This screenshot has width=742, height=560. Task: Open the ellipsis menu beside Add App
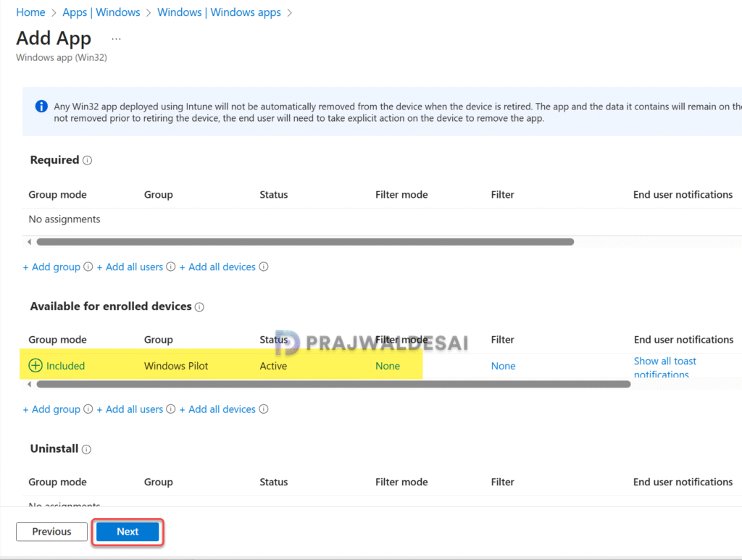pos(117,39)
